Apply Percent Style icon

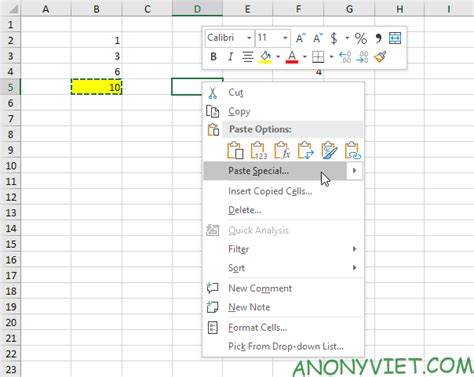click(x=361, y=38)
